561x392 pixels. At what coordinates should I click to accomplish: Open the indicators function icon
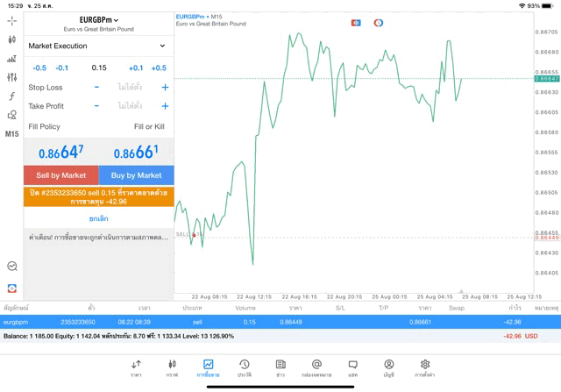[x=11, y=96]
